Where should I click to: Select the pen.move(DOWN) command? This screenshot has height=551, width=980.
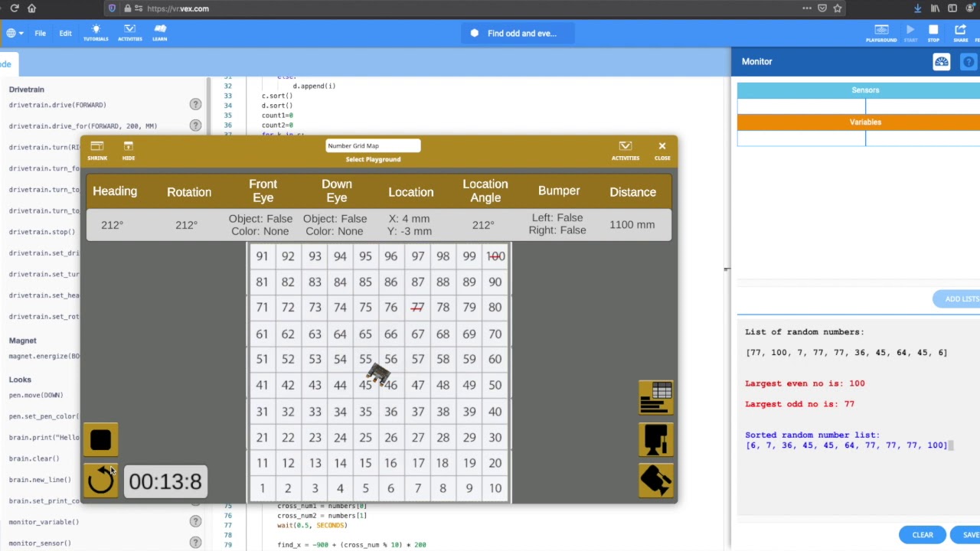point(36,396)
